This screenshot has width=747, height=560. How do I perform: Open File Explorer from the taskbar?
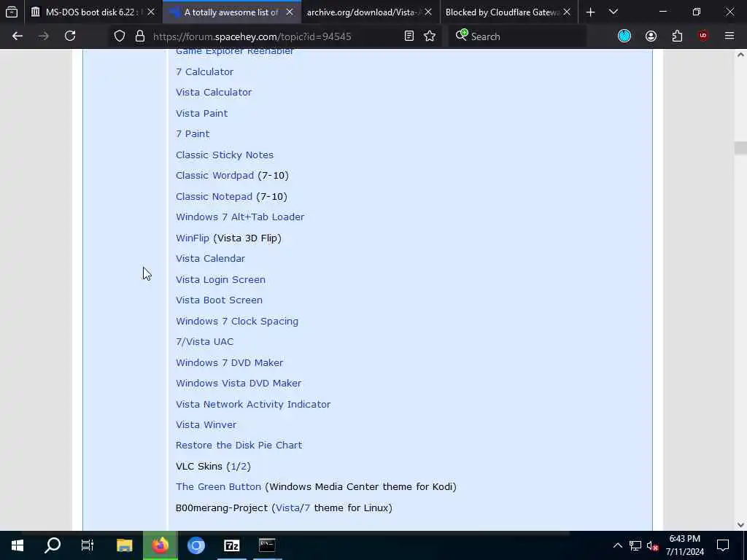124,545
